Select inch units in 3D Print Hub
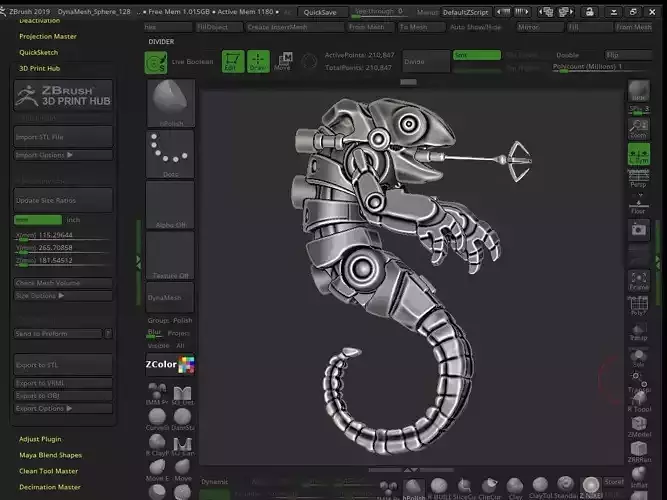The width and height of the screenshot is (667, 500). [73, 220]
